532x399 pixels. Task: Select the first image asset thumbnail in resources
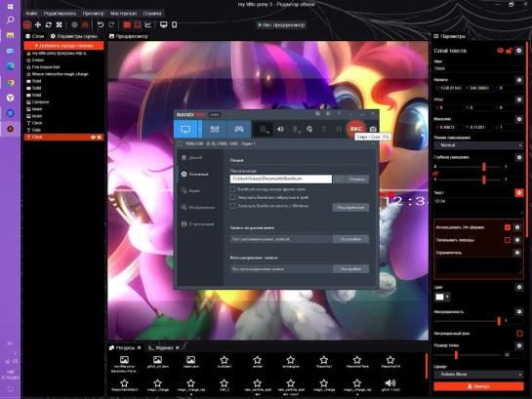click(x=124, y=364)
